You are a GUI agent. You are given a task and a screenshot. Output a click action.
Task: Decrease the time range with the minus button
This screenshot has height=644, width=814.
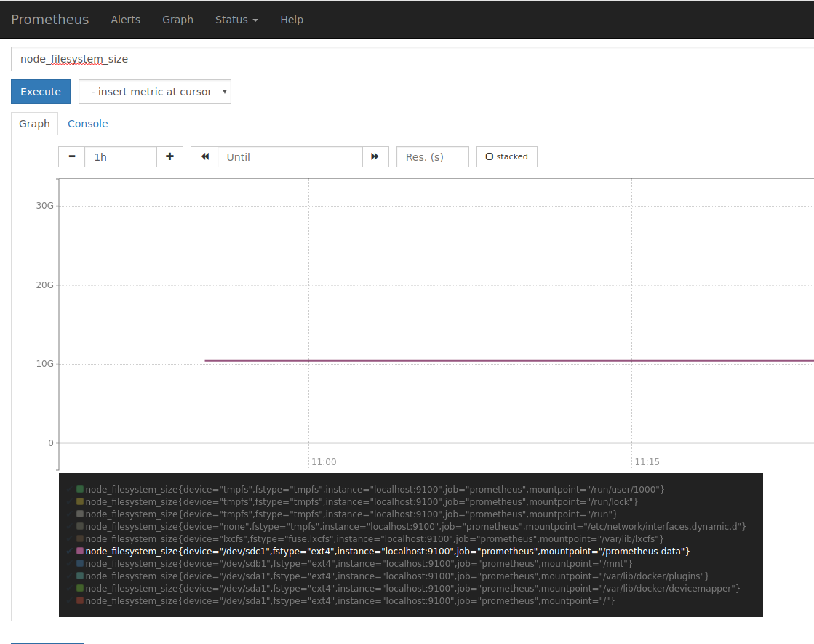click(71, 157)
